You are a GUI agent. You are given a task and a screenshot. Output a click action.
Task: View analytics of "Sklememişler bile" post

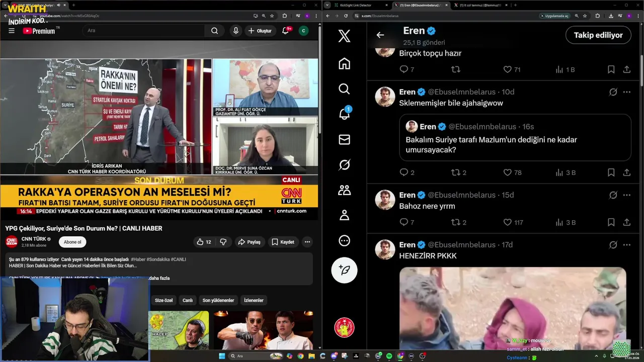click(565, 172)
